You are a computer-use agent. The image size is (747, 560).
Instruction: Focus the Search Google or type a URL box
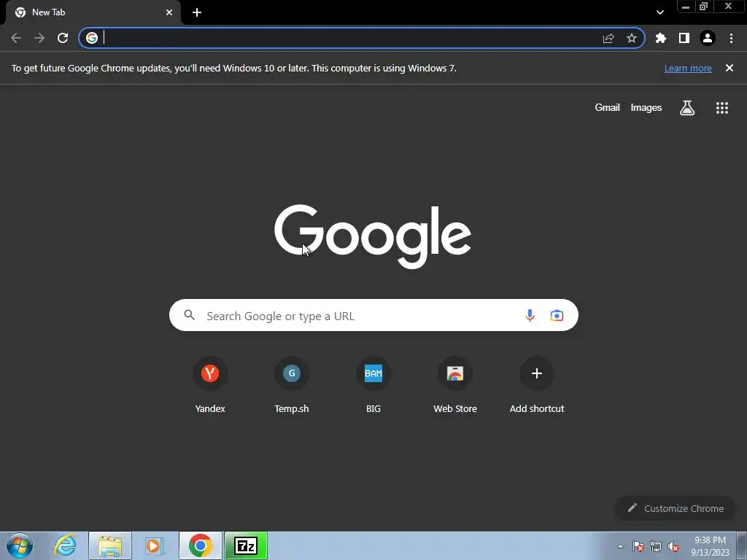click(x=373, y=315)
